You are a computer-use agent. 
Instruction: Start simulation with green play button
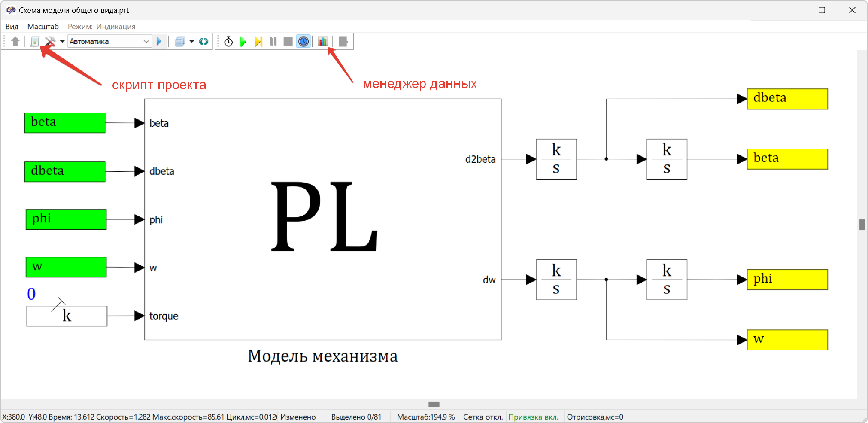click(243, 41)
